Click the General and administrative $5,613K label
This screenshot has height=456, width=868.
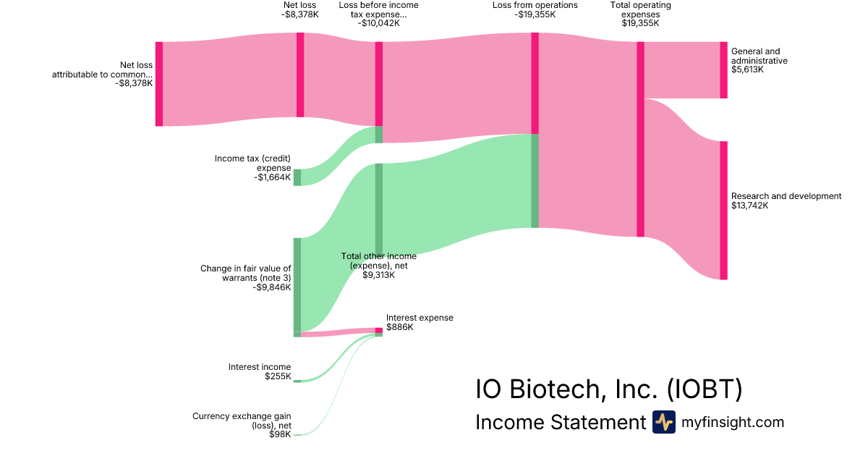click(759, 61)
